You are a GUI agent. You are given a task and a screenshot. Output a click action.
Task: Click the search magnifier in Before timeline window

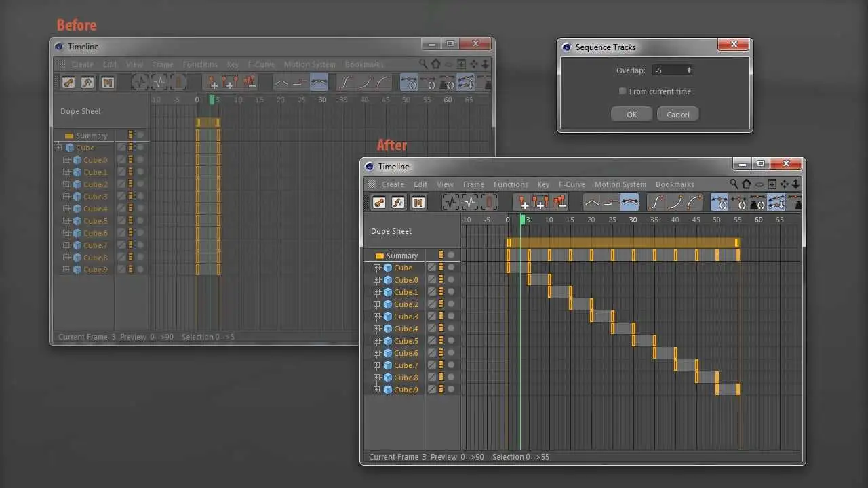(x=423, y=64)
